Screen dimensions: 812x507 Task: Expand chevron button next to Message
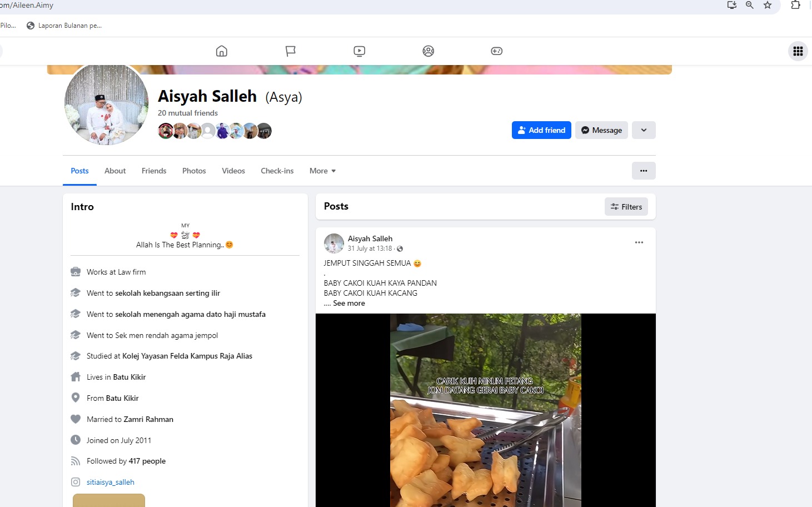point(644,130)
